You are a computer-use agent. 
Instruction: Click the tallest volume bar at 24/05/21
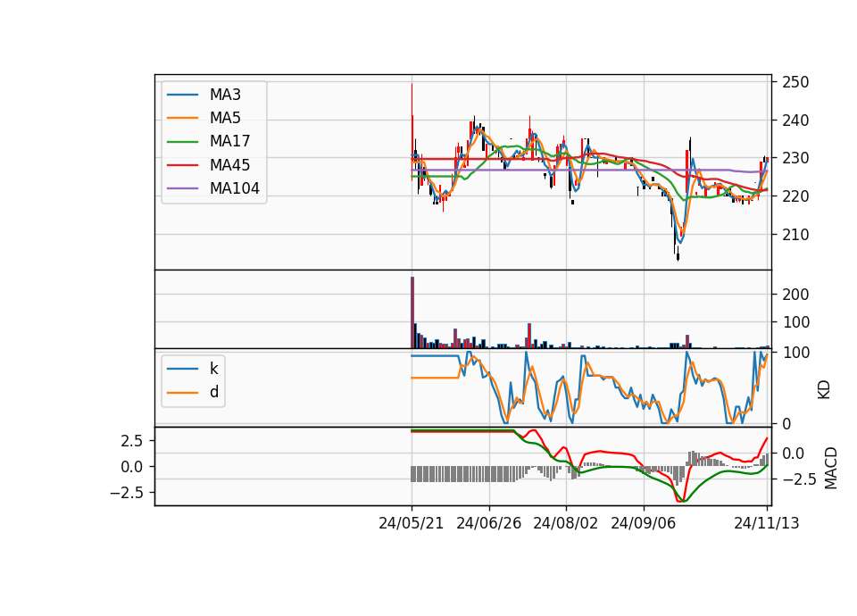point(412,312)
